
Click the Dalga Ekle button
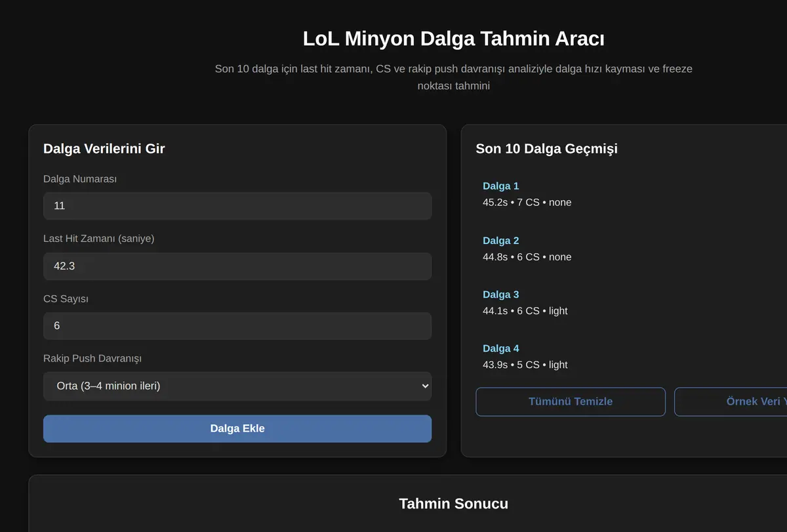click(237, 428)
